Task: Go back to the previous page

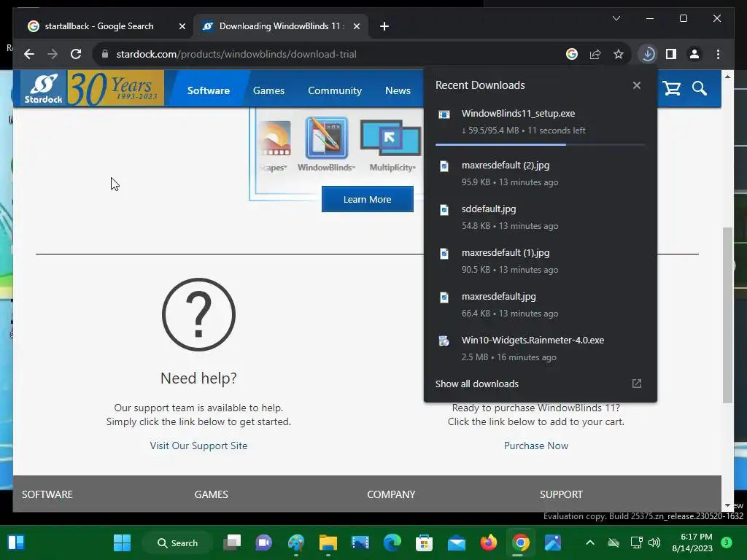Action: (x=29, y=54)
